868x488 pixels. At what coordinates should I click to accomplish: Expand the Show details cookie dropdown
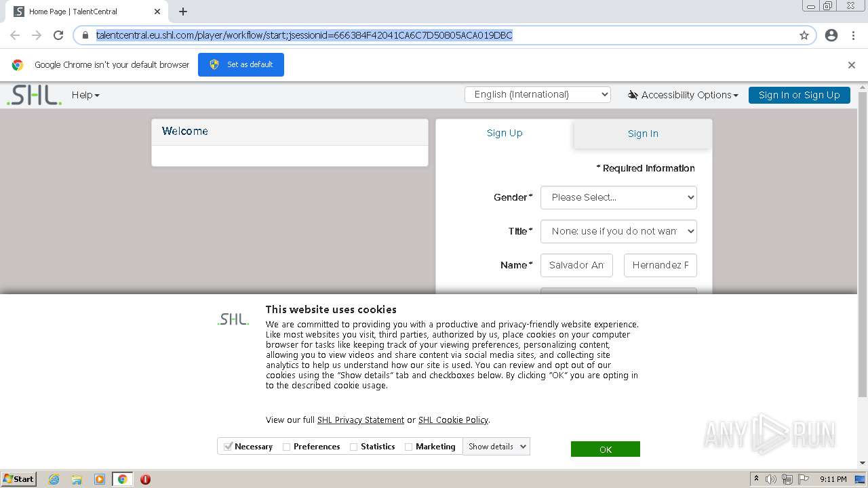pos(496,447)
